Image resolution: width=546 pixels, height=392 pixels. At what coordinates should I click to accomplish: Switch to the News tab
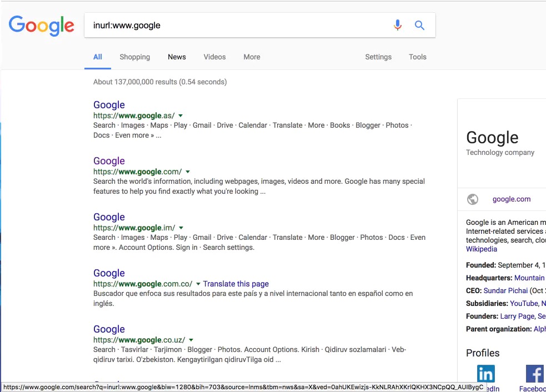[177, 57]
